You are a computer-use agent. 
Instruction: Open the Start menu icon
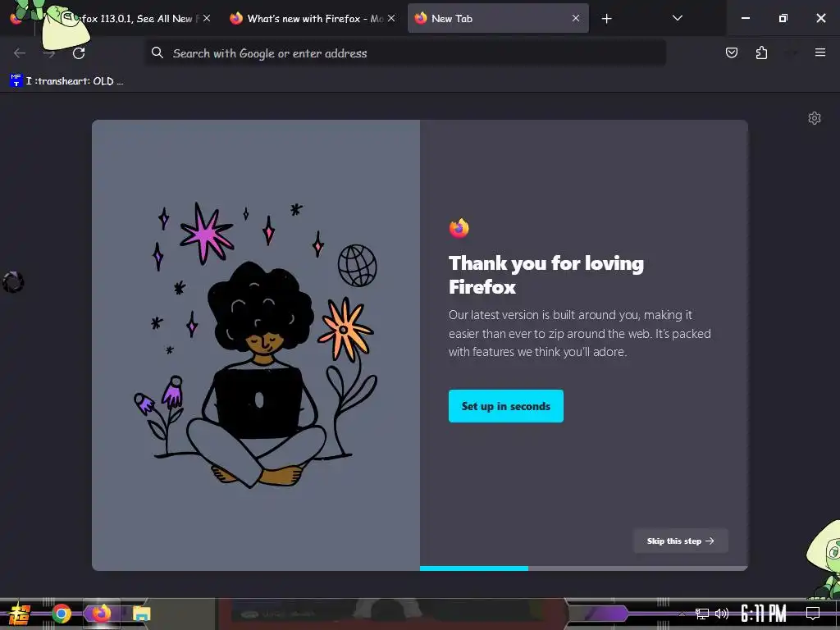pyautogui.click(x=19, y=614)
